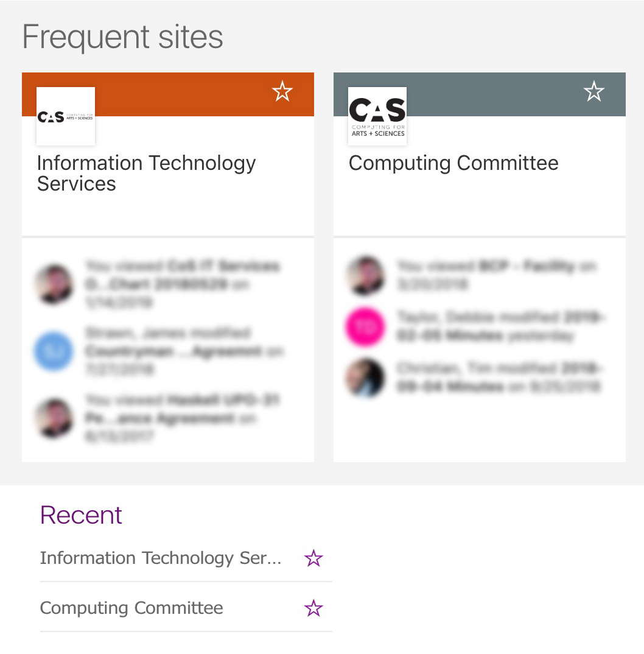Follow the Computing Committee site card star
Viewport: 644px width, 654px height.
pos(593,91)
